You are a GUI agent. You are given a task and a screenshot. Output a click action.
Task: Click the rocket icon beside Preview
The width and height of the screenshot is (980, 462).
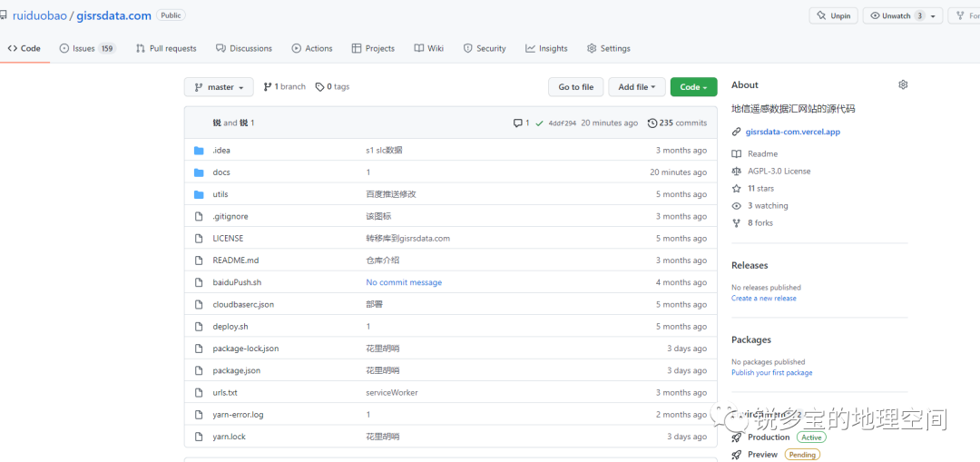[x=736, y=455]
